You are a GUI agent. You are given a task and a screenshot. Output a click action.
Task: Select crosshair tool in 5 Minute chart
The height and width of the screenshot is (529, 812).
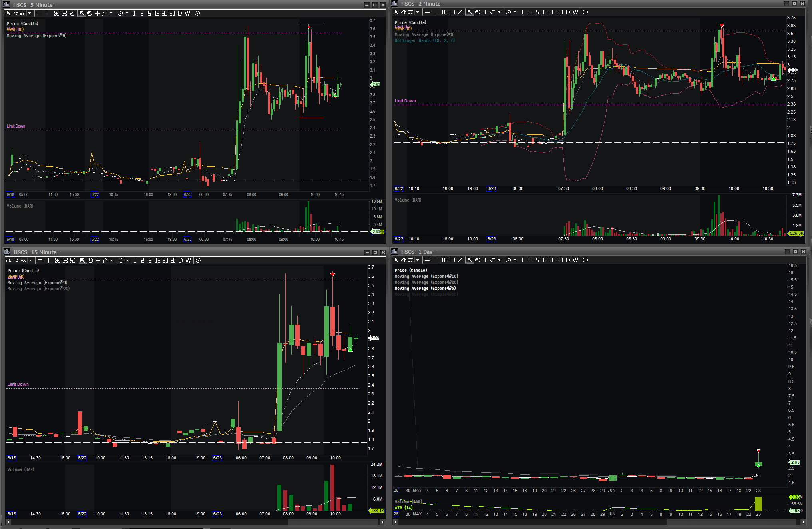click(x=97, y=13)
